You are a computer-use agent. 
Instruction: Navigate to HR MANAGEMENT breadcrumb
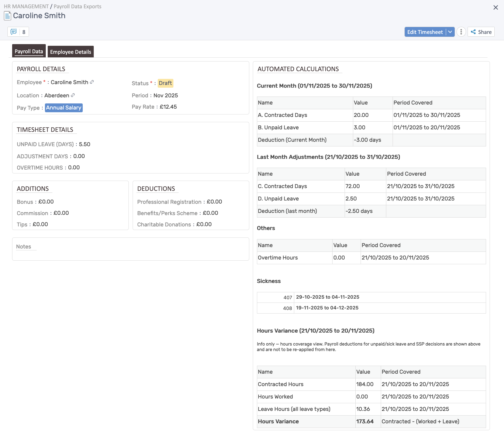coord(26,6)
